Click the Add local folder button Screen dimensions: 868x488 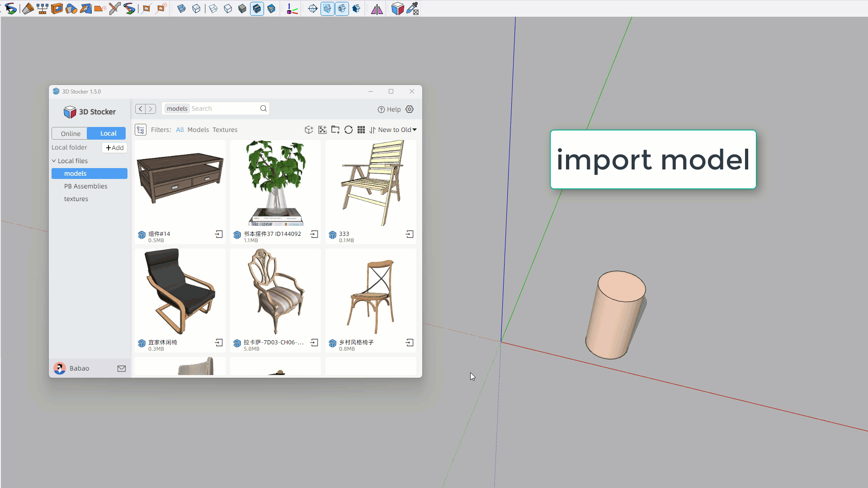coord(114,148)
